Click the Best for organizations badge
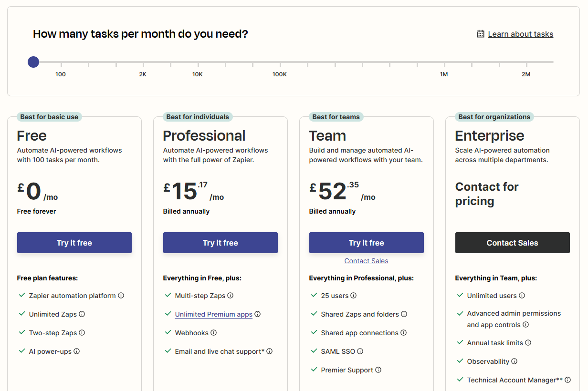588x391 pixels. tap(494, 117)
